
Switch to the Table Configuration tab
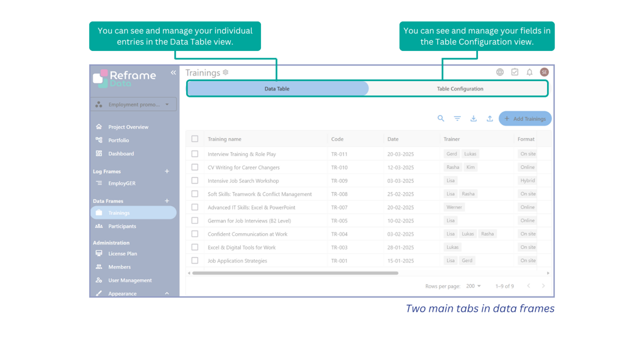(x=460, y=89)
